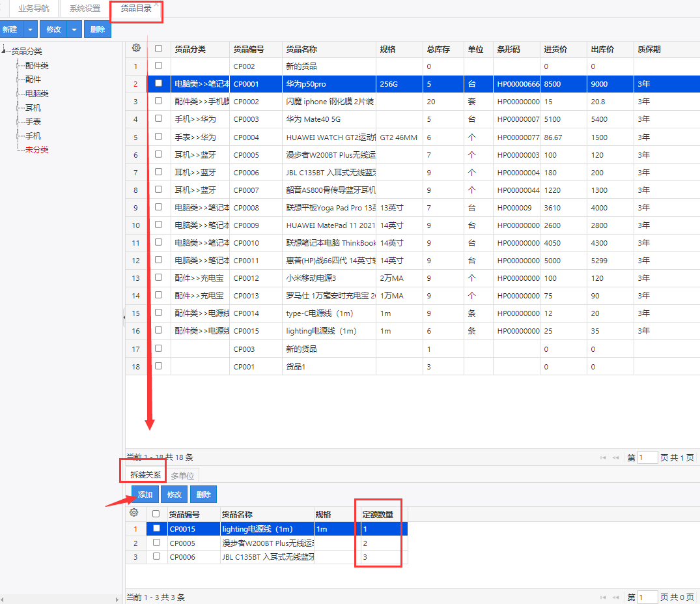Open the top toolbar 修改 dropdown arrow
The width and height of the screenshot is (700, 604).
tap(74, 29)
